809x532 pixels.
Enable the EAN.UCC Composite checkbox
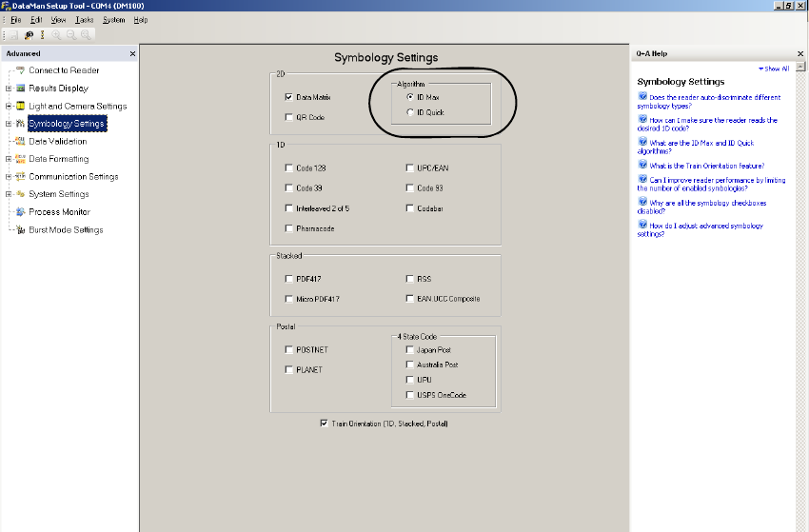[409, 298]
